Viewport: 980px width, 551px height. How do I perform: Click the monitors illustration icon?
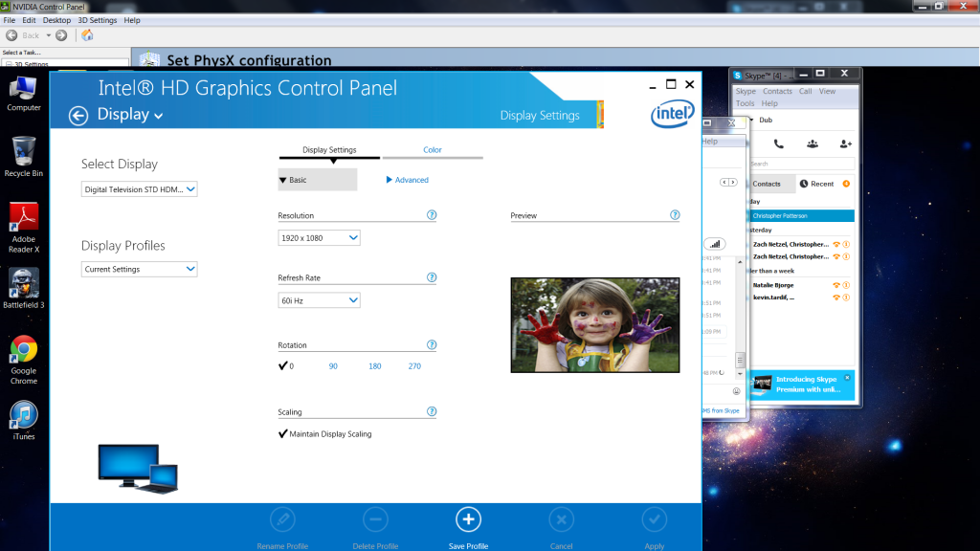(138, 469)
